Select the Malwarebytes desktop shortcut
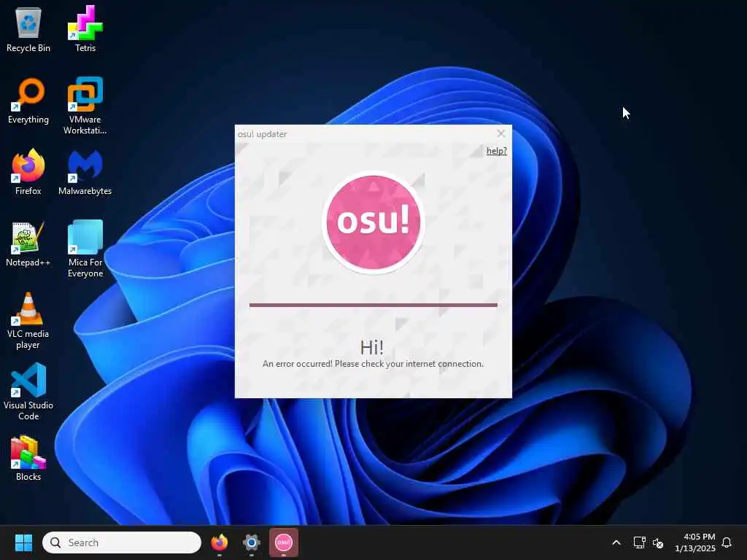 click(x=85, y=172)
